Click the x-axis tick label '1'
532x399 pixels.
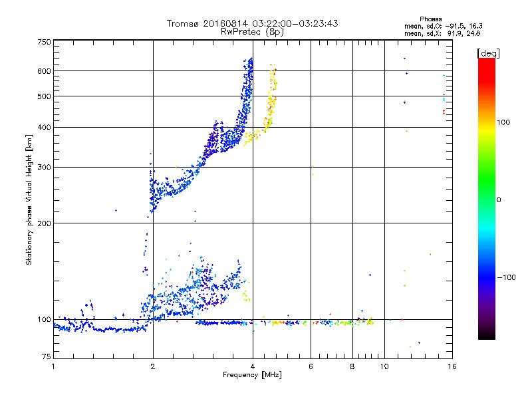[53, 366]
